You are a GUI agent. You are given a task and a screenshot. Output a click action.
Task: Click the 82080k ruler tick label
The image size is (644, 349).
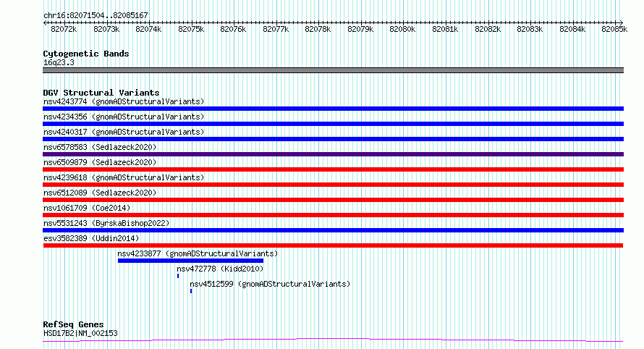[402, 29]
